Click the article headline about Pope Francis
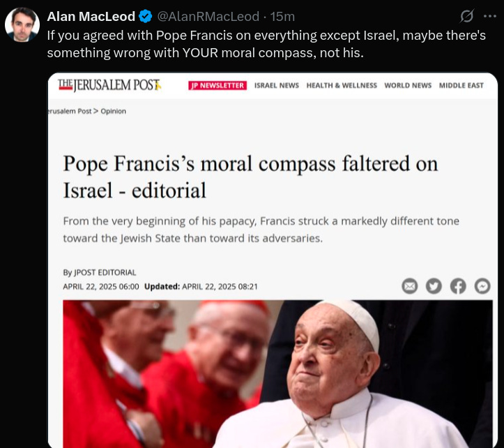The width and height of the screenshot is (504, 448). pos(250,177)
